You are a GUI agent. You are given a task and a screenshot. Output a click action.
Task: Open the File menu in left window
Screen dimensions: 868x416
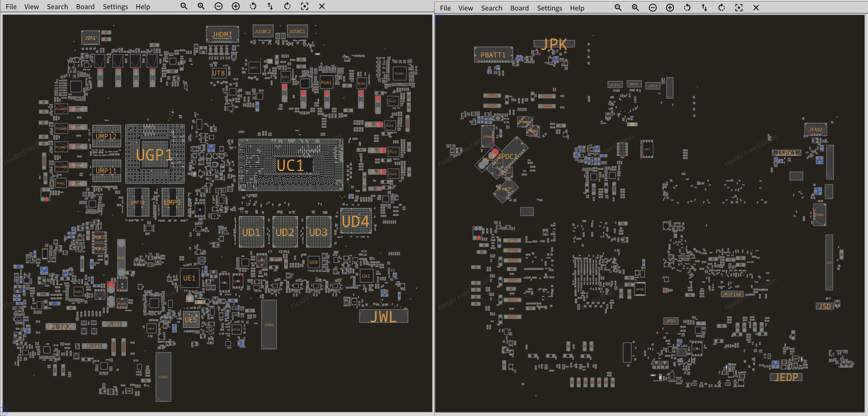11,7
